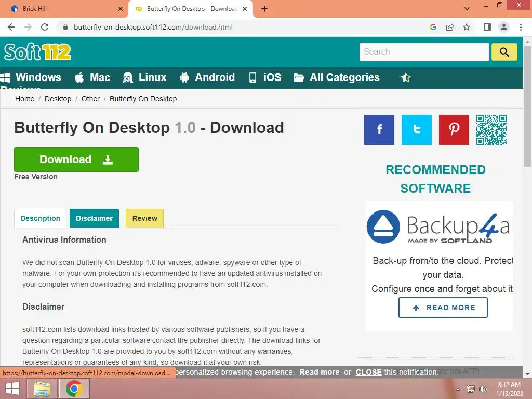Click the page vertical scrollbar
532x399 pixels.
pos(528,106)
